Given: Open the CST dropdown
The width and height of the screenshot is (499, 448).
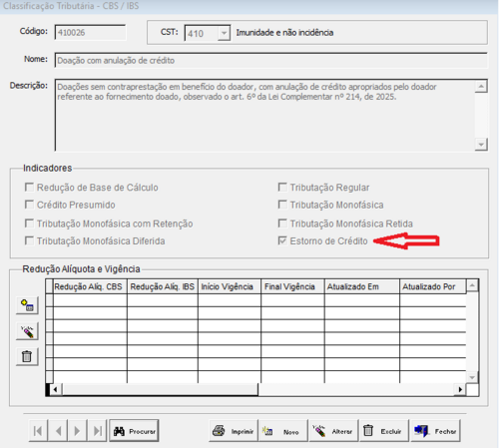Looking at the screenshot, I should pos(224,33).
